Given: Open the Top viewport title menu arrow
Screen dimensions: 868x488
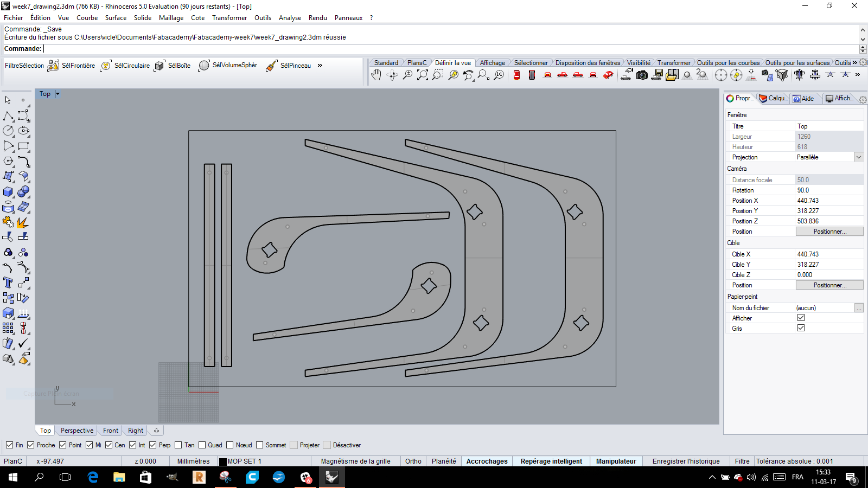Looking at the screenshot, I should pyautogui.click(x=58, y=94).
